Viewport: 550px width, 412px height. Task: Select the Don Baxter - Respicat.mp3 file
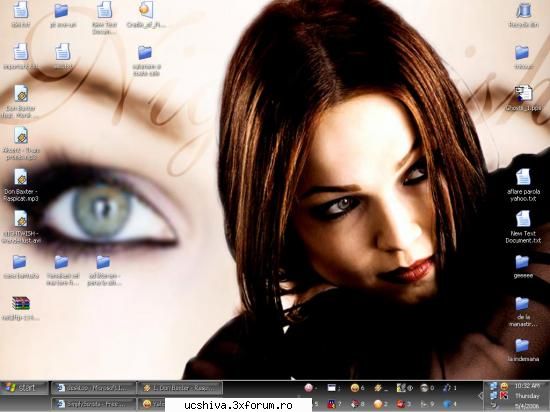point(21,177)
